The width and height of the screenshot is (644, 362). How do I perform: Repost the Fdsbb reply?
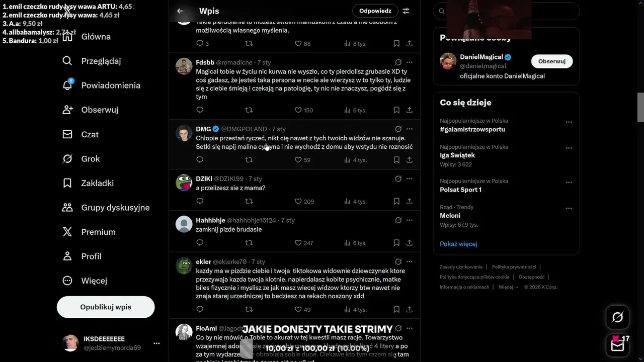249,110
